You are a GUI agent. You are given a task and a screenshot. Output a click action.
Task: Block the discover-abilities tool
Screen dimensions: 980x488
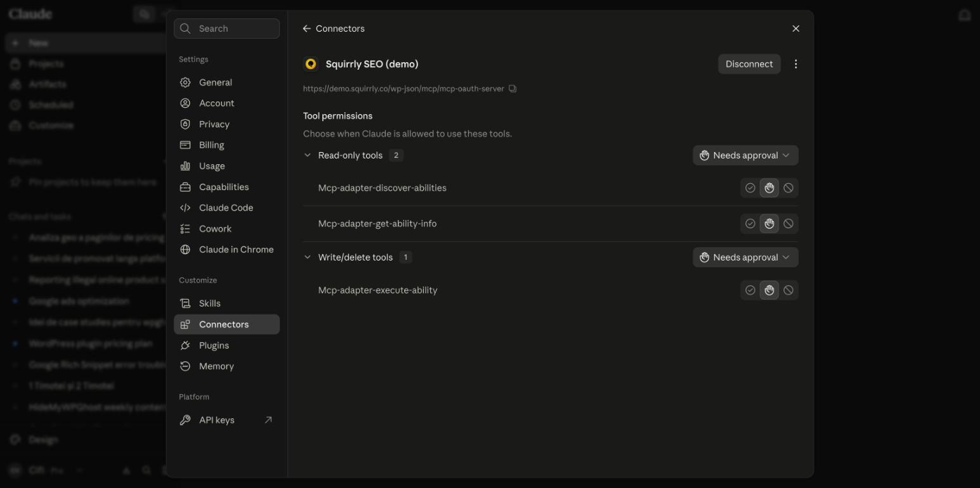coord(788,188)
